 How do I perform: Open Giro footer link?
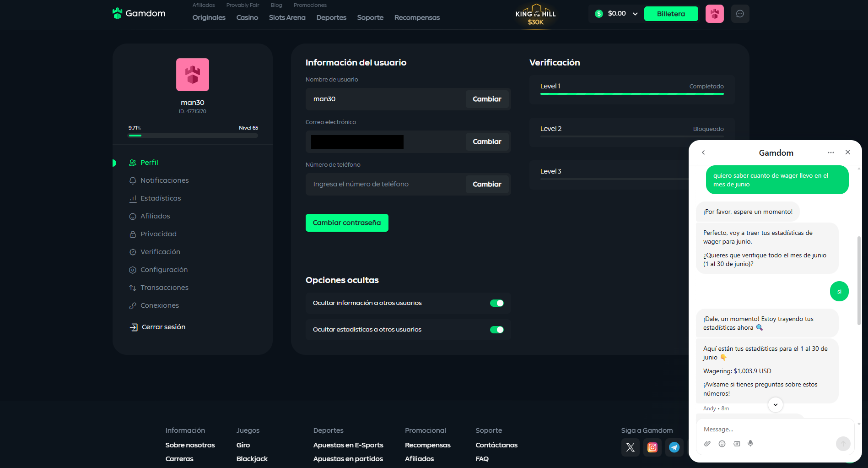[x=243, y=445]
